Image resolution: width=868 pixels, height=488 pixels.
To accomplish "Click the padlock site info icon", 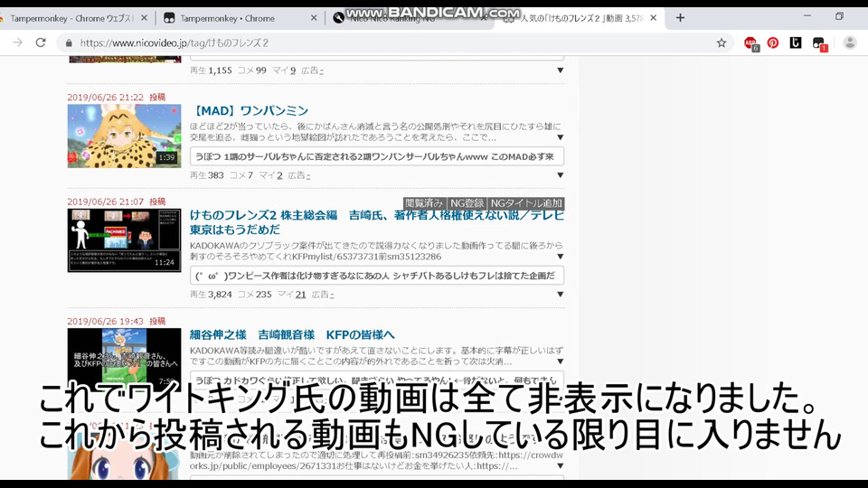I will pyautogui.click(x=69, y=42).
